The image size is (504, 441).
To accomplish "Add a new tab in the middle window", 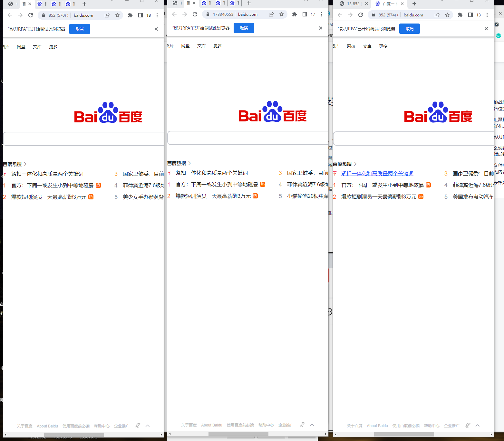I will 249,3.
